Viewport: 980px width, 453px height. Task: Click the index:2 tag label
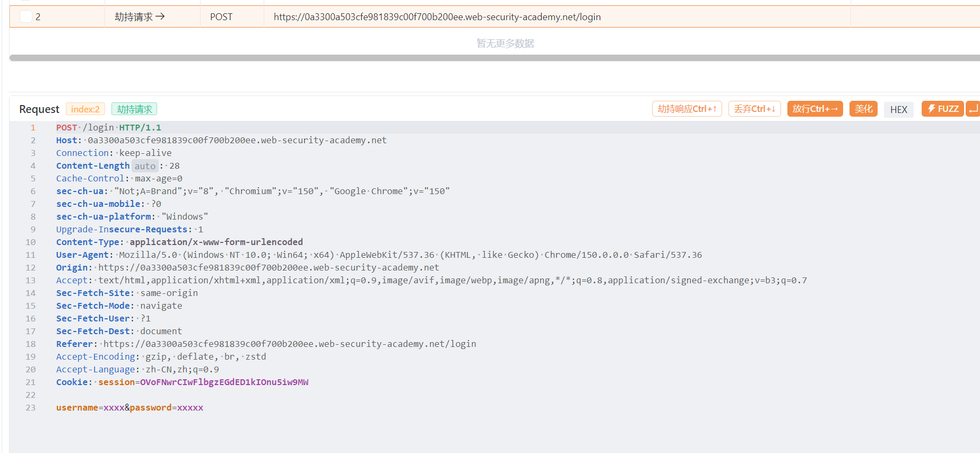(85, 109)
